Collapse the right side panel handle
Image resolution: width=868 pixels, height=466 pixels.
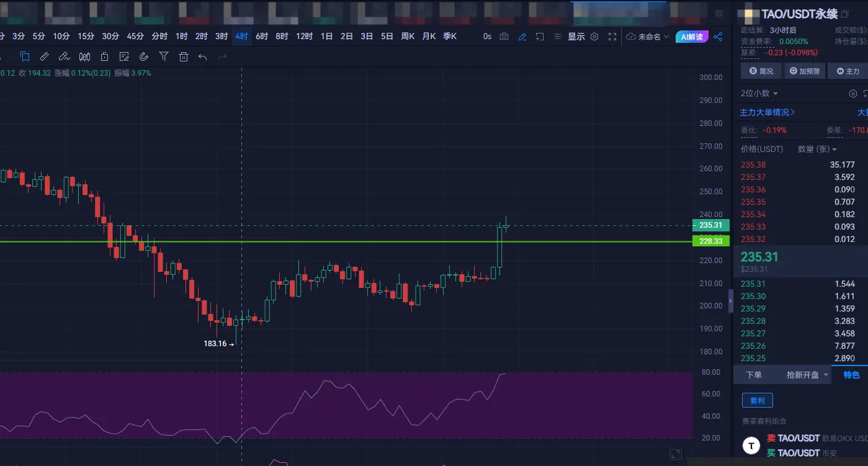pos(731,300)
